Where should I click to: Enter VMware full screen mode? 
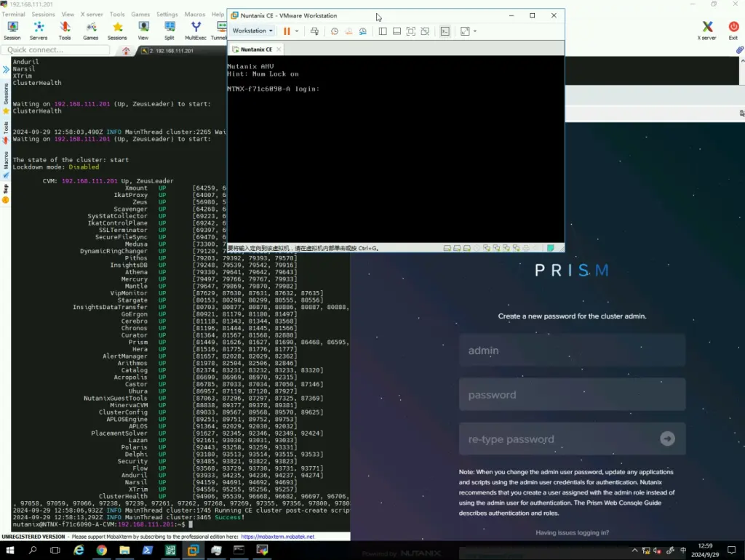(410, 31)
